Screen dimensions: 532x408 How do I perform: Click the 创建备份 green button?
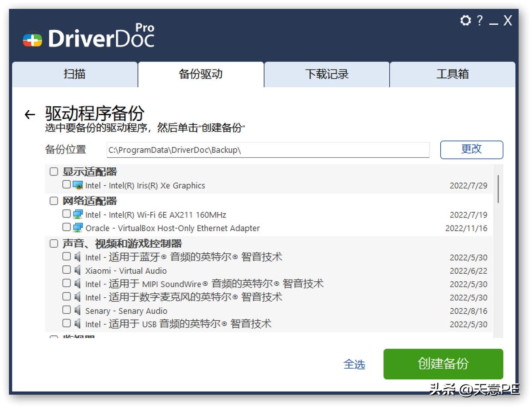(443, 364)
